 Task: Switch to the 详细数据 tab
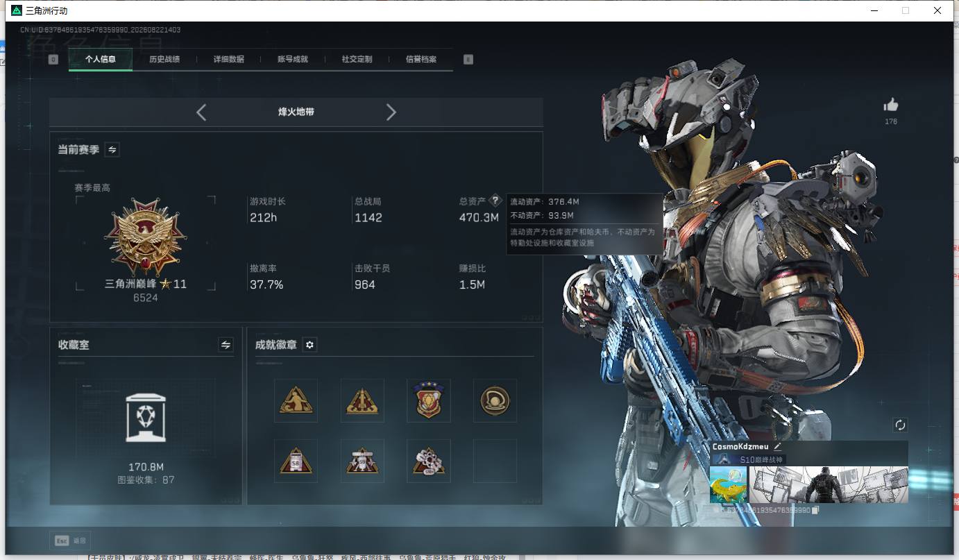click(229, 60)
